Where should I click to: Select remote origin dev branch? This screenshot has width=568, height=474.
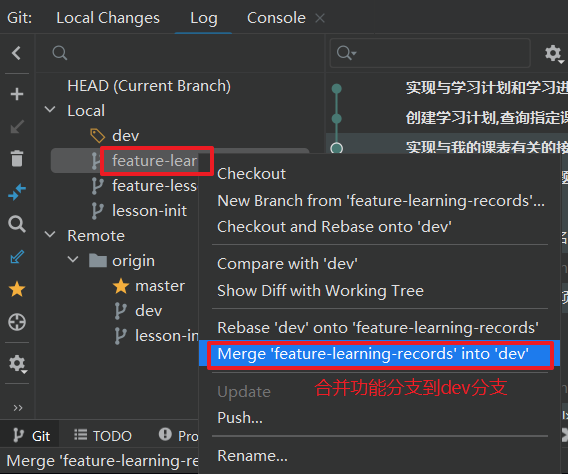coord(149,311)
